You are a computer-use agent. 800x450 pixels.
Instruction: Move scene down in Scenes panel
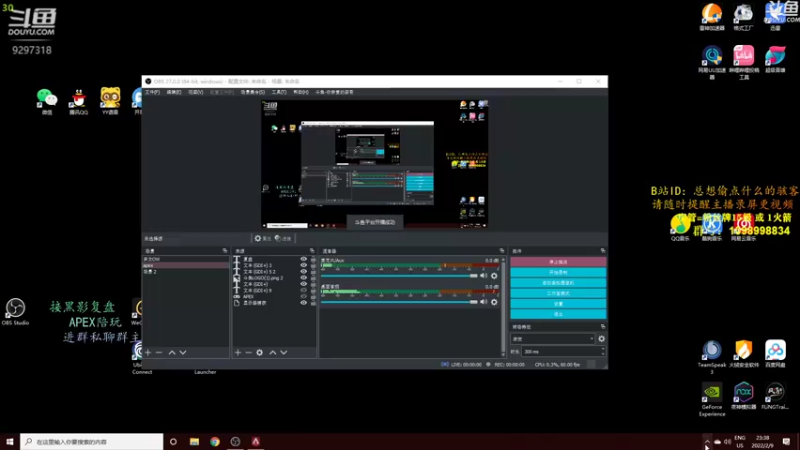coord(183,353)
